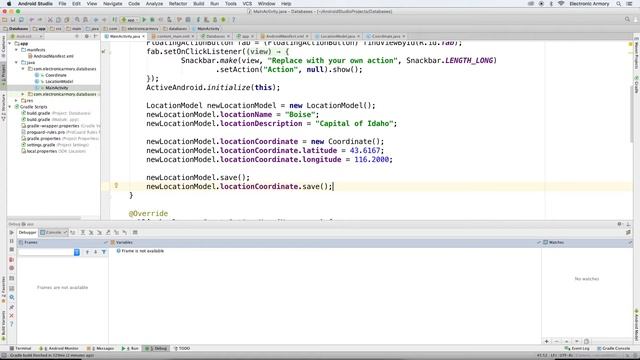The image size is (640, 360).
Task: Click Resume Program icon in Debug panel
Action: (11, 233)
